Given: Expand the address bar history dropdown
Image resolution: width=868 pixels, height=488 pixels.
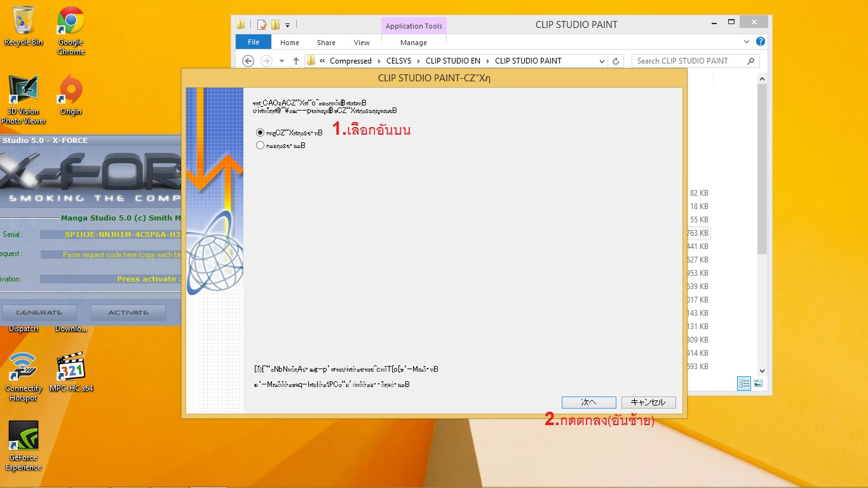Looking at the screenshot, I should click(602, 61).
